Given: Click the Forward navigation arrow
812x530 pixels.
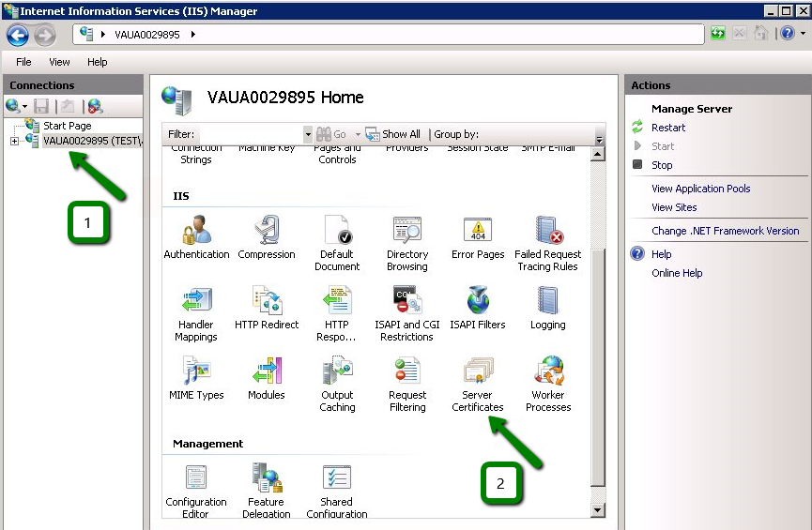Looking at the screenshot, I should click(45, 36).
